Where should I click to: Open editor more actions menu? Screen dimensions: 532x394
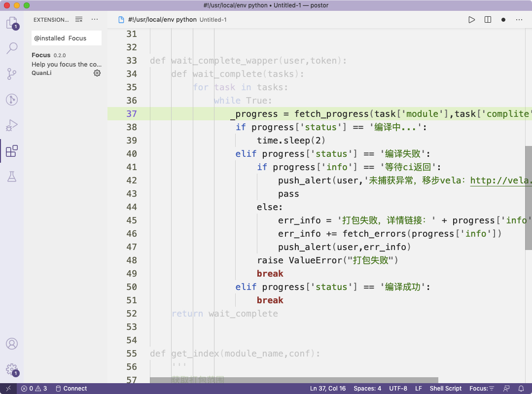tap(519, 20)
